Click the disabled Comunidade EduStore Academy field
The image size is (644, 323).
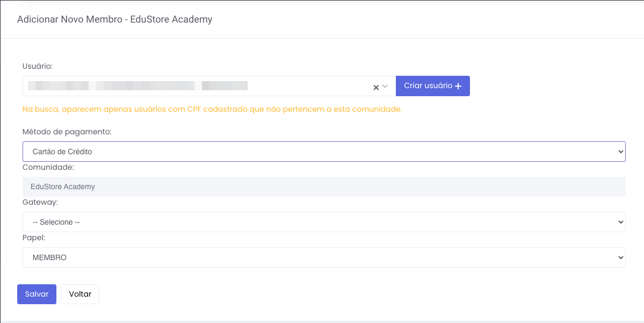[x=322, y=187]
